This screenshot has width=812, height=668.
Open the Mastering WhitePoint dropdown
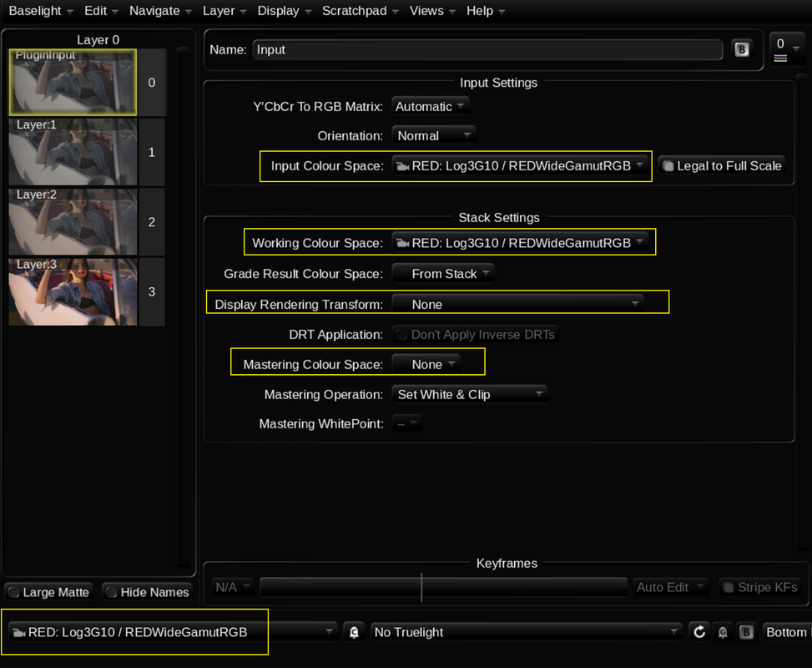click(407, 424)
